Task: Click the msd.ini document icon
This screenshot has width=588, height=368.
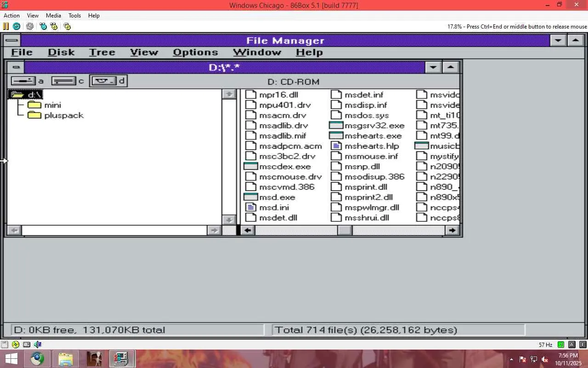Action: (x=251, y=207)
